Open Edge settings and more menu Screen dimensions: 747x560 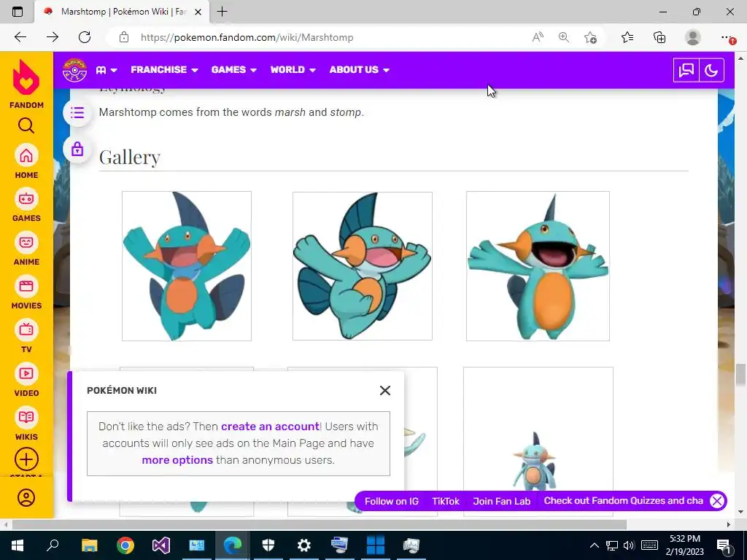pyautogui.click(x=727, y=37)
